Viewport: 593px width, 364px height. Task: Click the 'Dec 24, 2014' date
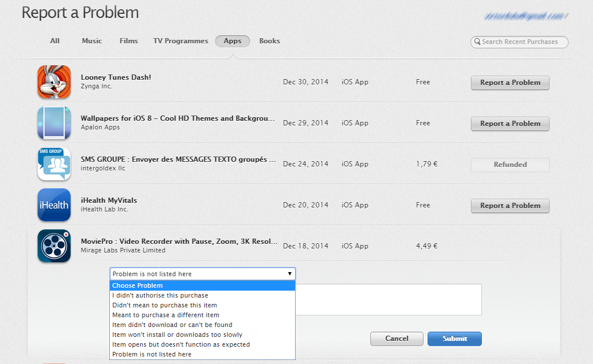pos(305,164)
